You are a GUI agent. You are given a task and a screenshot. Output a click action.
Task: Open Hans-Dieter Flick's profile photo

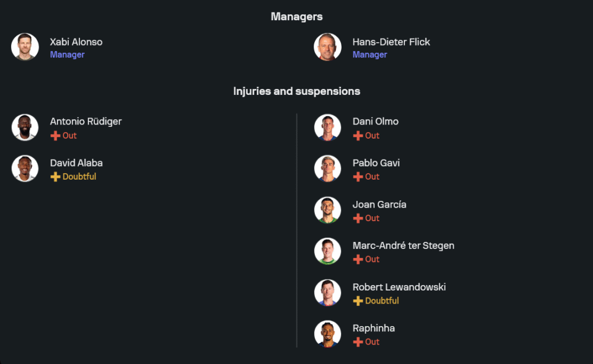(x=327, y=47)
